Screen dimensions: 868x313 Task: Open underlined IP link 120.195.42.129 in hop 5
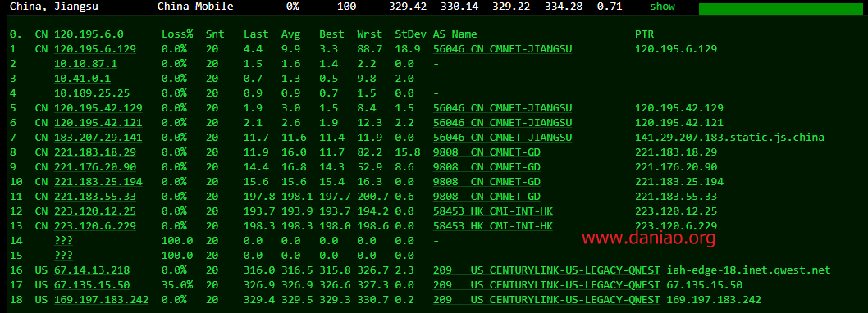click(98, 108)
